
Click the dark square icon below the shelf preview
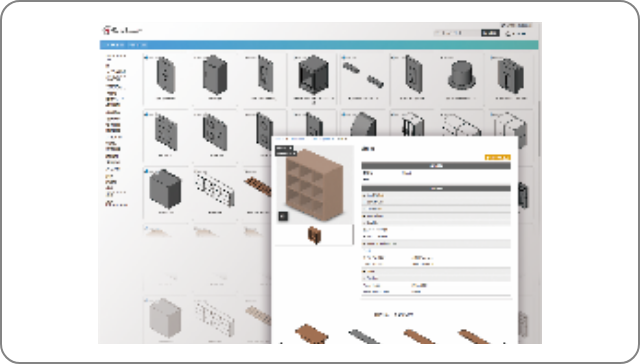[283, 216]
